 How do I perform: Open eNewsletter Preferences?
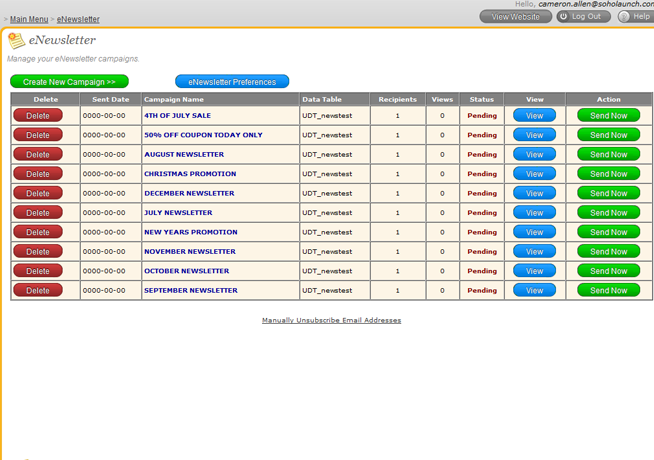tap(232, 82)
